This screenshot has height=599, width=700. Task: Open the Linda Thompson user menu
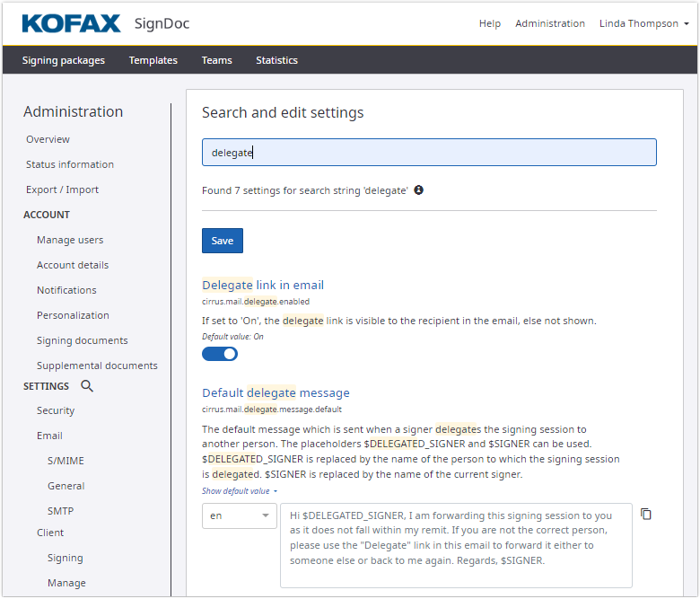(x=643, y=23)
